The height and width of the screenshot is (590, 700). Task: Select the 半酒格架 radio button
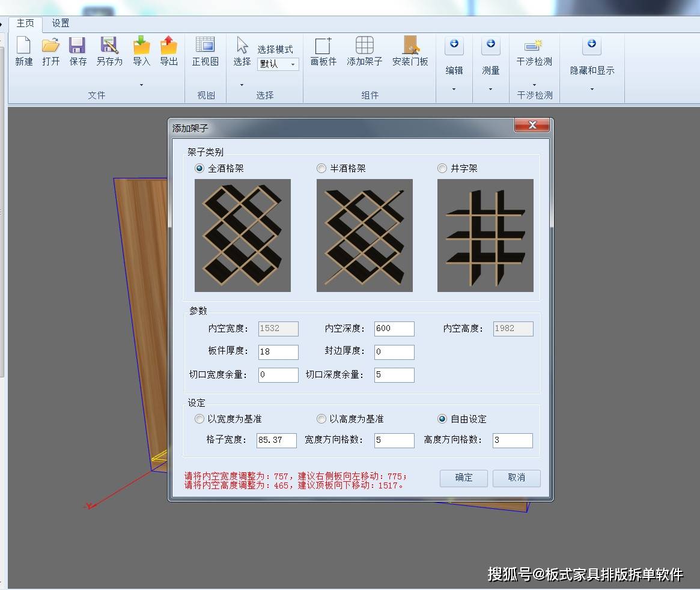click(321, 169)
